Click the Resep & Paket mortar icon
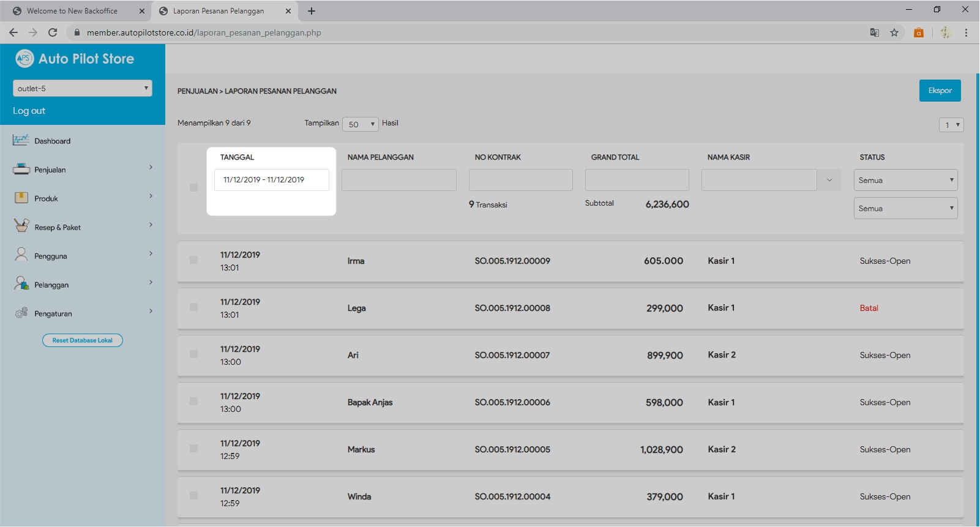This screenshot has width=980, height=527. tap(21, 226)
